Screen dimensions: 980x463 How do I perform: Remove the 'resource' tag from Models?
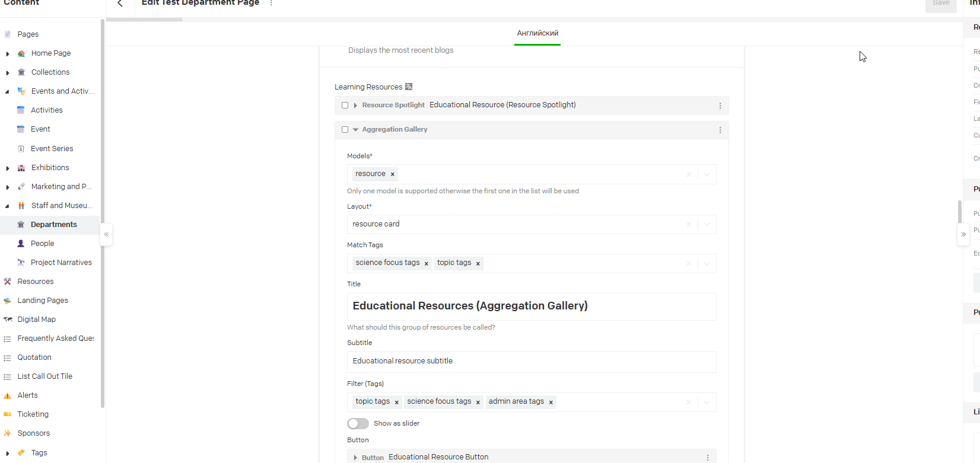pyautogui.click(x=392, y=174)
